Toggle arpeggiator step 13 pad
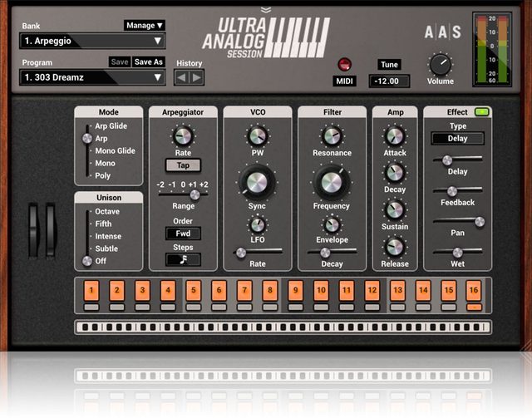Viewport: 532px width, 418px height. coord(397,290)
